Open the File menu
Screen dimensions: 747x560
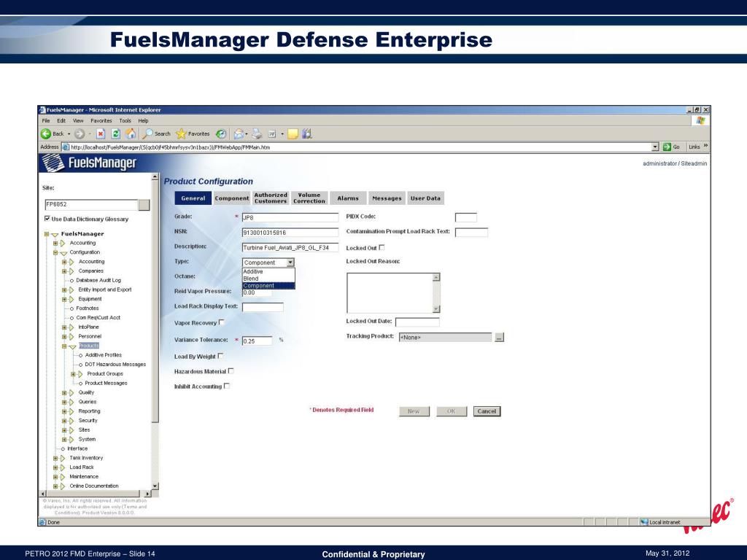[46, 121]
